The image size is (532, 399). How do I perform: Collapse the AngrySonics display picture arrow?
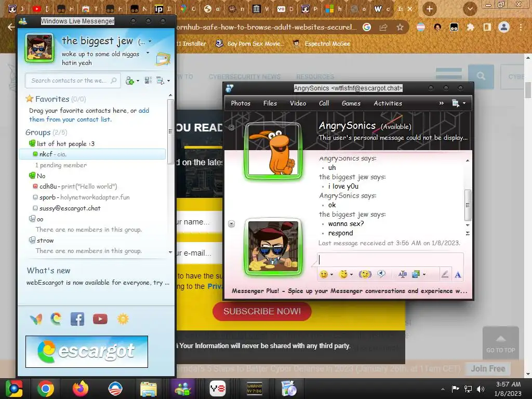(x=231, y=128)
